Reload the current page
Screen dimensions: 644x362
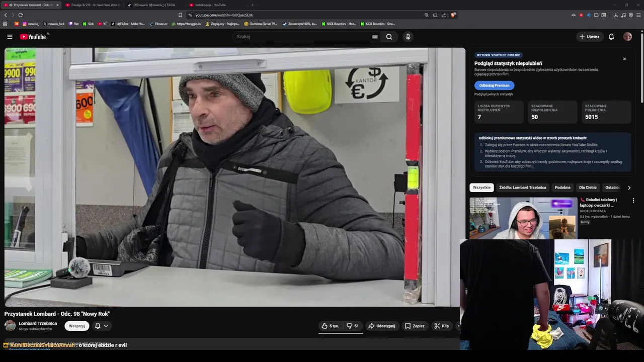(20, 15)
